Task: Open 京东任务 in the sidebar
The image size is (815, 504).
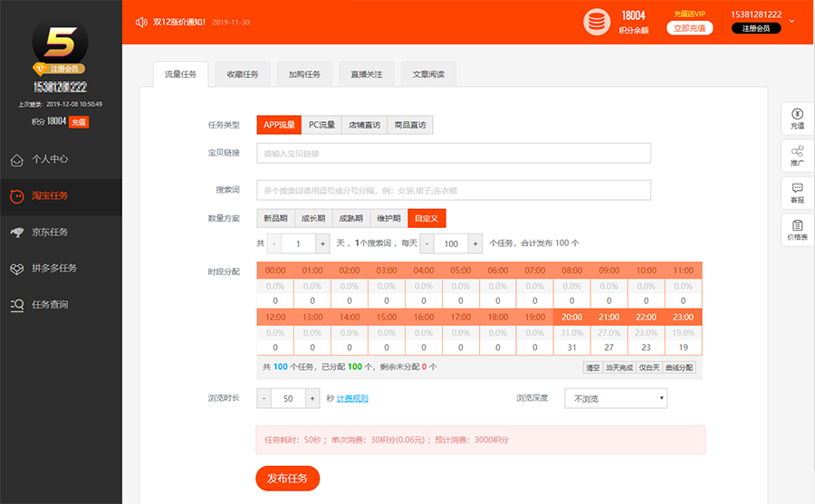Action: click(x=50, y=233)
